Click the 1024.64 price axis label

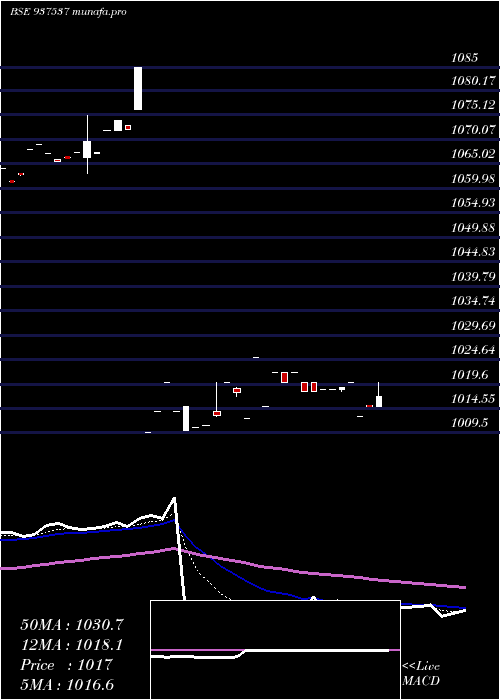(x=474, y=350)
